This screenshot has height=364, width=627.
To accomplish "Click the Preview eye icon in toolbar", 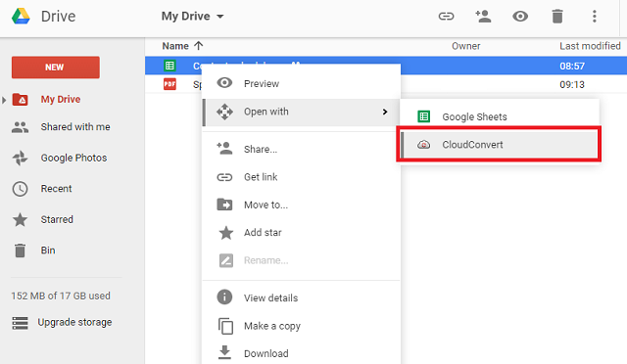I will [x=520, y=17].
